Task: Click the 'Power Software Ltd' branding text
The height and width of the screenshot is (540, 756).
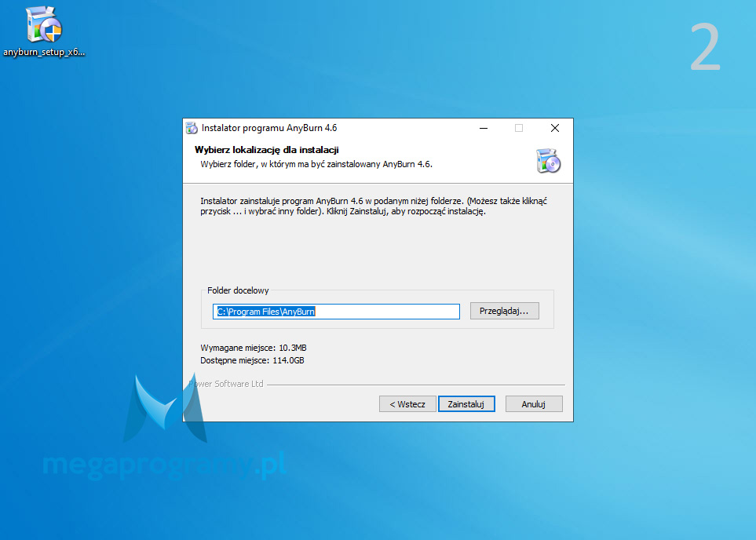Action: 225,384
